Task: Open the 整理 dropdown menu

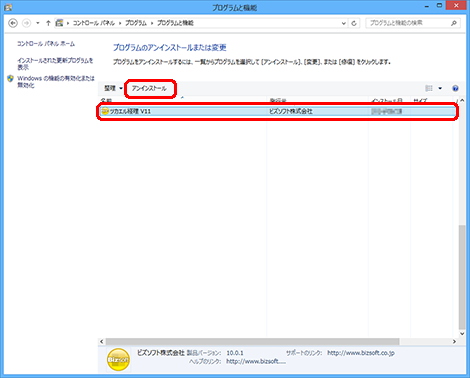Action: click(113, 88)
